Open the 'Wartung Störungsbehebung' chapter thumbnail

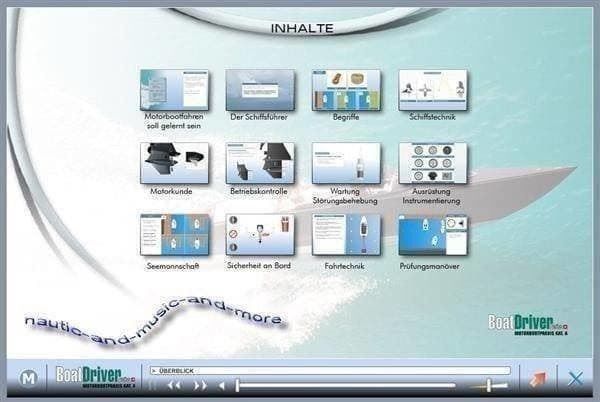(x=346, y=163)
